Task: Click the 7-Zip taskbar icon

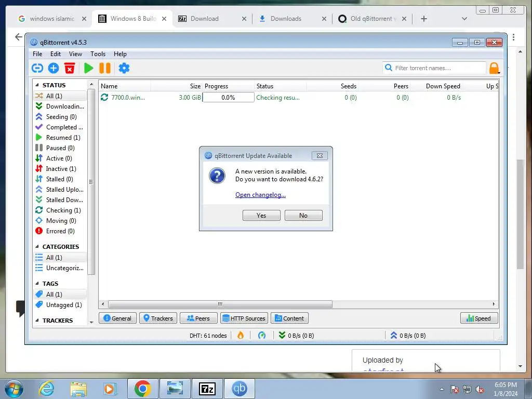Action: click(207, 389)
